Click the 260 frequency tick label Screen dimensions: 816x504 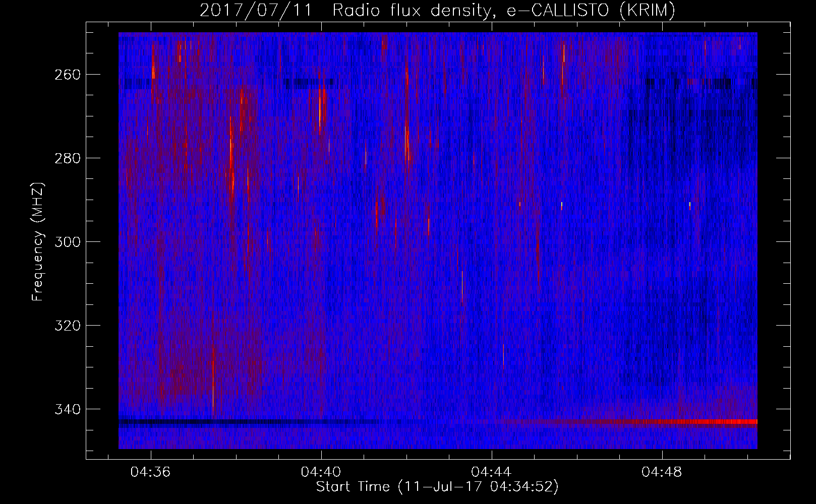(67, 75)
